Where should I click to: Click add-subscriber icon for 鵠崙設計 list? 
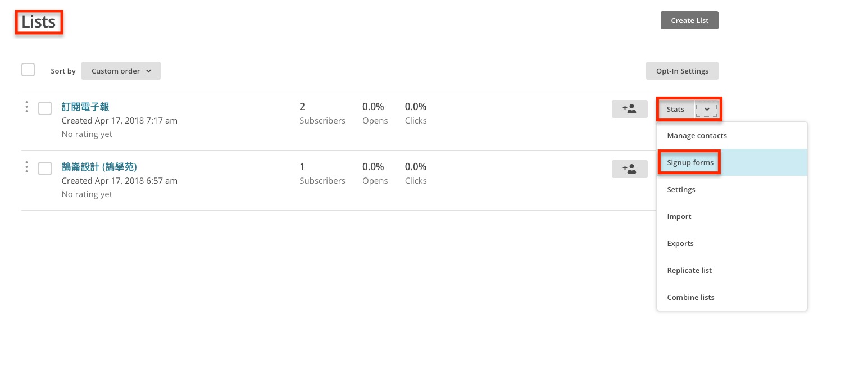point(629,169)
